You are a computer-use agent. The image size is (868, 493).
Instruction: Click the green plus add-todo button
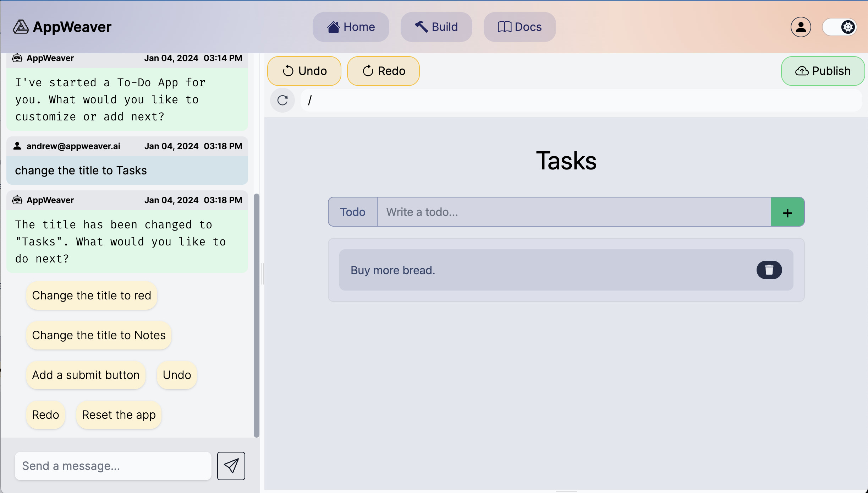787,212
